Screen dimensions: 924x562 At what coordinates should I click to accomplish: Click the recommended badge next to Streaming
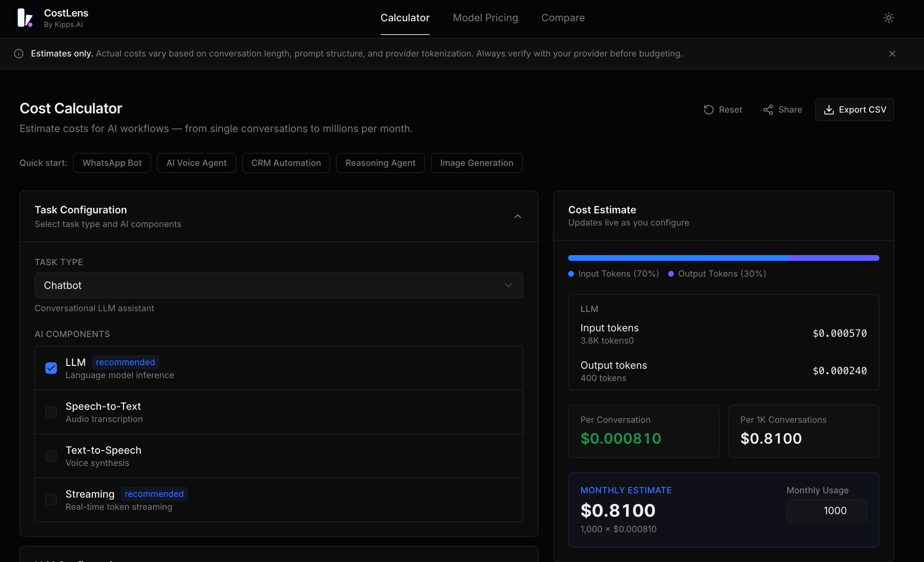tap(154, 494)
